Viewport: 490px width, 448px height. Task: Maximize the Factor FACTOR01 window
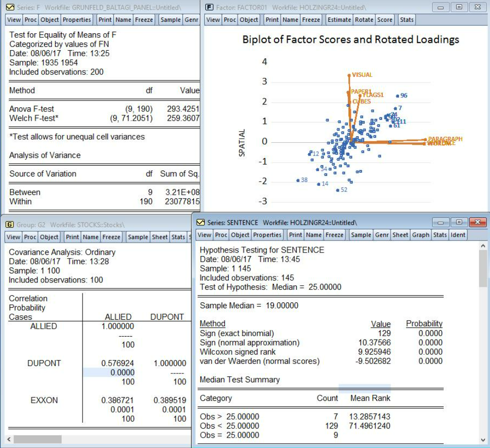point(459,7)
